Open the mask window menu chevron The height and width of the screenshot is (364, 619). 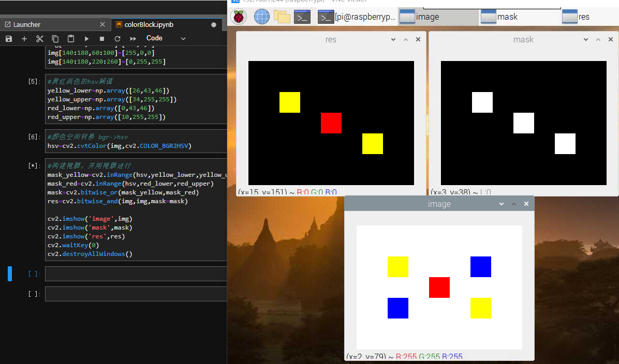pyautogui.click(x=586, y=39)
